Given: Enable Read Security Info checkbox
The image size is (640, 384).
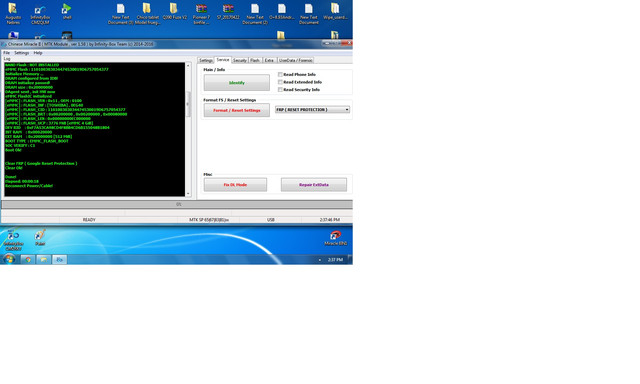Looking at the screenshot, I should 280,89.
